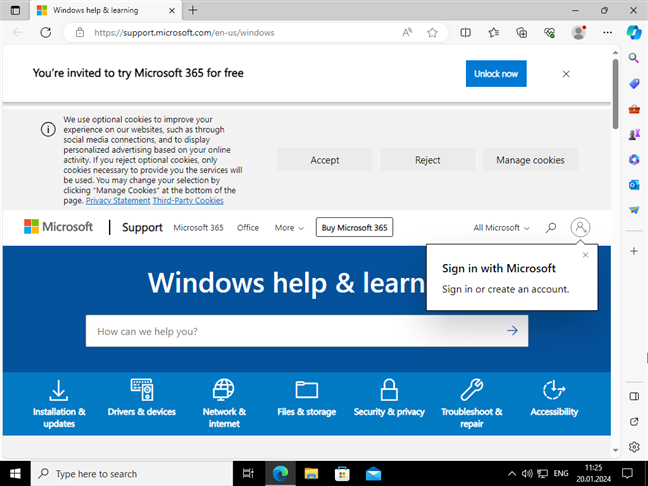Open the Office nav item
Viewport: 648px width, 486px height.
tap(248, 228)
